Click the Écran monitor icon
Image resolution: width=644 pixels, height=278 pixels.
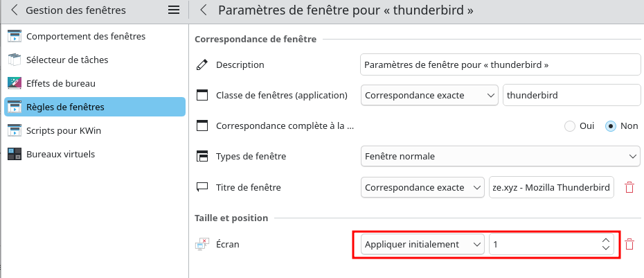[x=202, y=244]
